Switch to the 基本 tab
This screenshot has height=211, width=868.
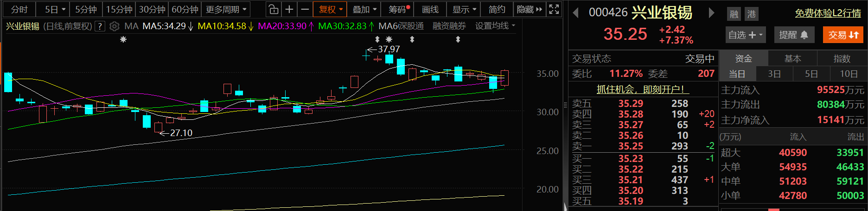(792, 59)
